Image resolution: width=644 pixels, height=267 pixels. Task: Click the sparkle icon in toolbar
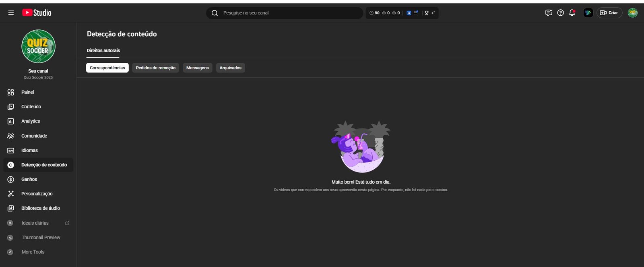[433, 13]
